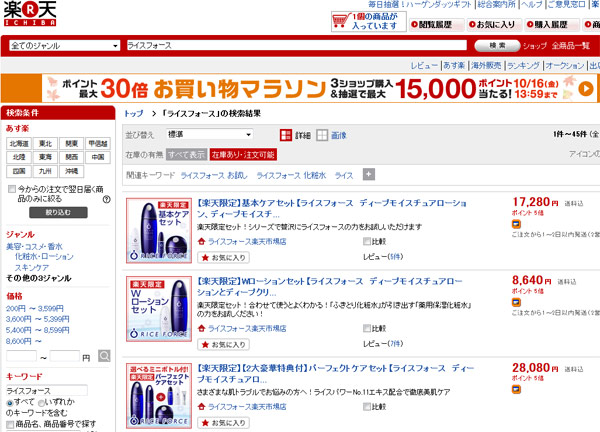Switch to 画像 grid view icon

322,135
